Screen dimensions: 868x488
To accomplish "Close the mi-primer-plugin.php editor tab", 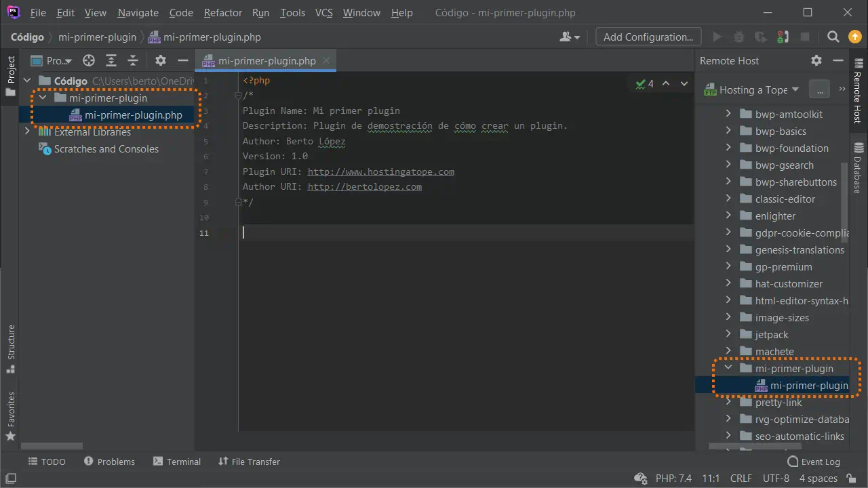I will pyautogui.click(x=326, y=60).
